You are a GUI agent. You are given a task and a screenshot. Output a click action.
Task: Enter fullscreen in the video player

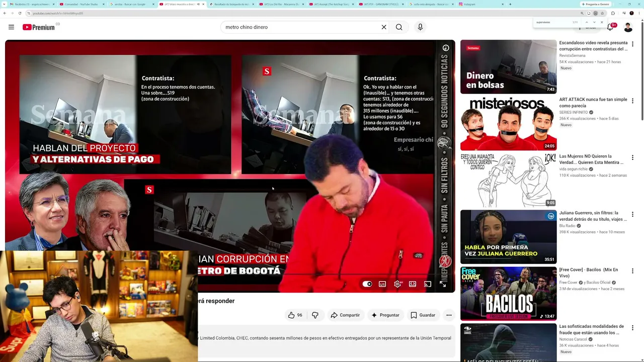coord(443,284)
